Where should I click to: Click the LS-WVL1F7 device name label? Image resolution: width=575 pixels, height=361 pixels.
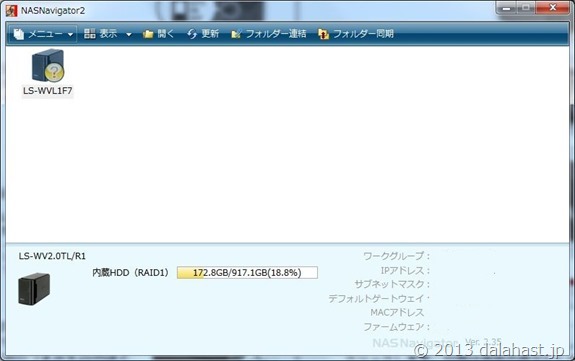[48, 91]
